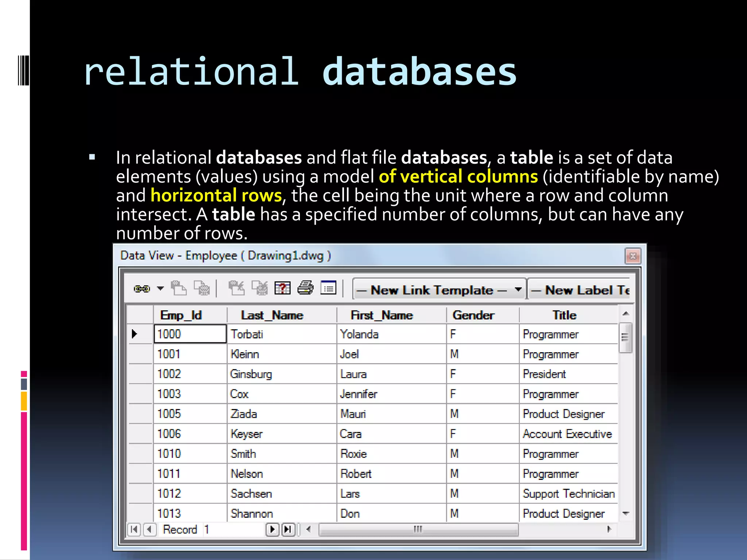747x560 pixels.
Task: Click the View Linked Records icon
Action: tap(179, 288)
